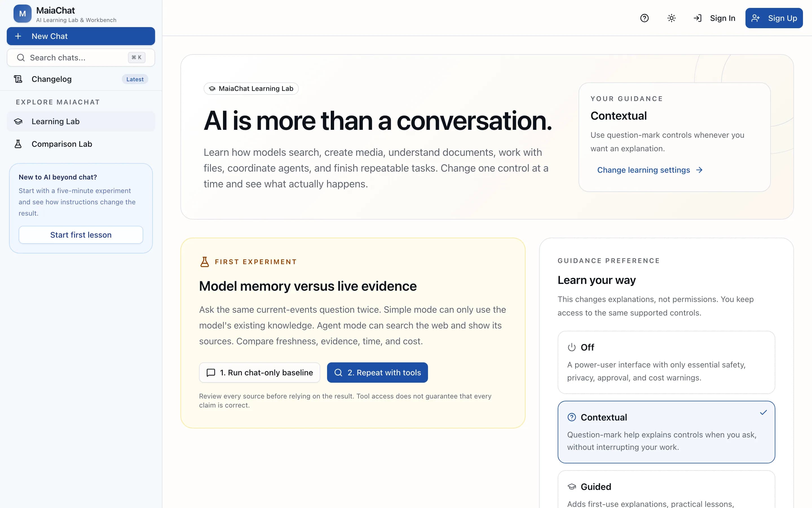Open Comparison Lab in the sidebar

click(x=81, y=144)
